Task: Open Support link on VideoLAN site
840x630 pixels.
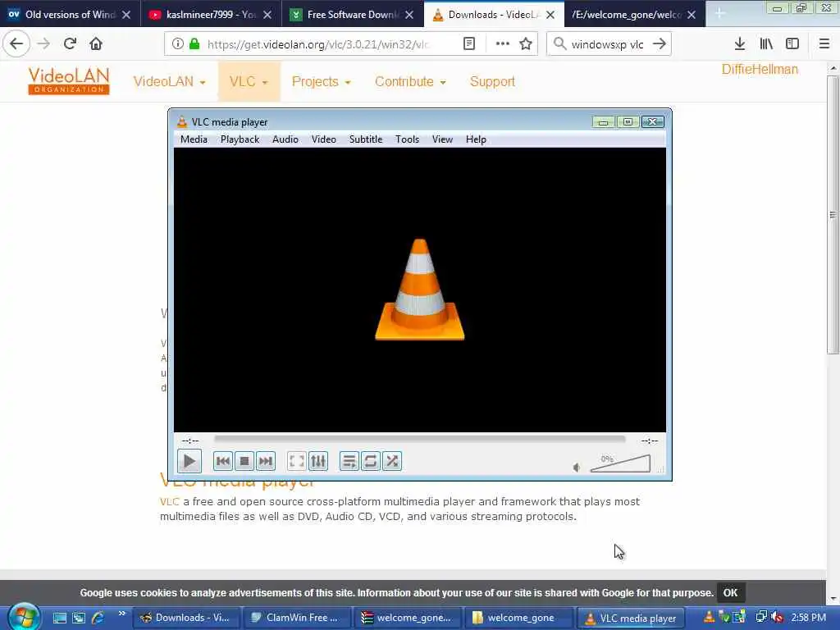Action: [x=492, y=81]
